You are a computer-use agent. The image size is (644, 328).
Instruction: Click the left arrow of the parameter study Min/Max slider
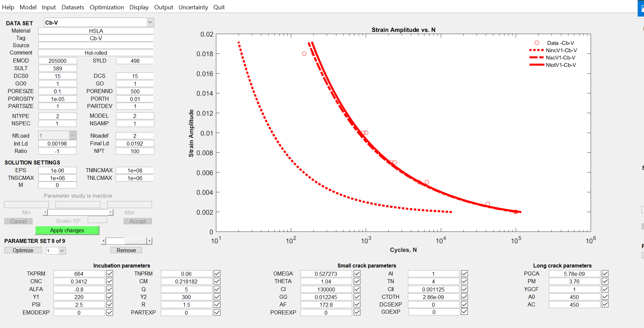(x=45, y=212)
